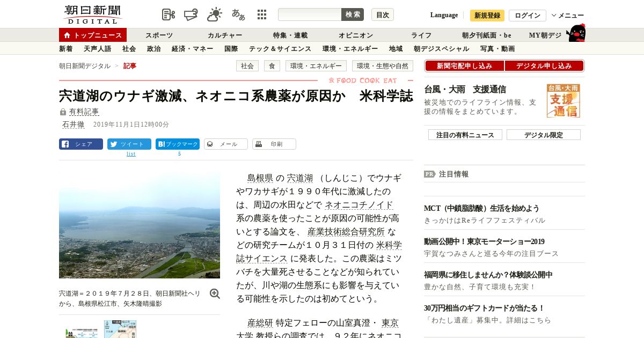The height and width of the screenshot is (338, 644).
Task: Open the 天声人語 submenu item
Action: (98, 49)
